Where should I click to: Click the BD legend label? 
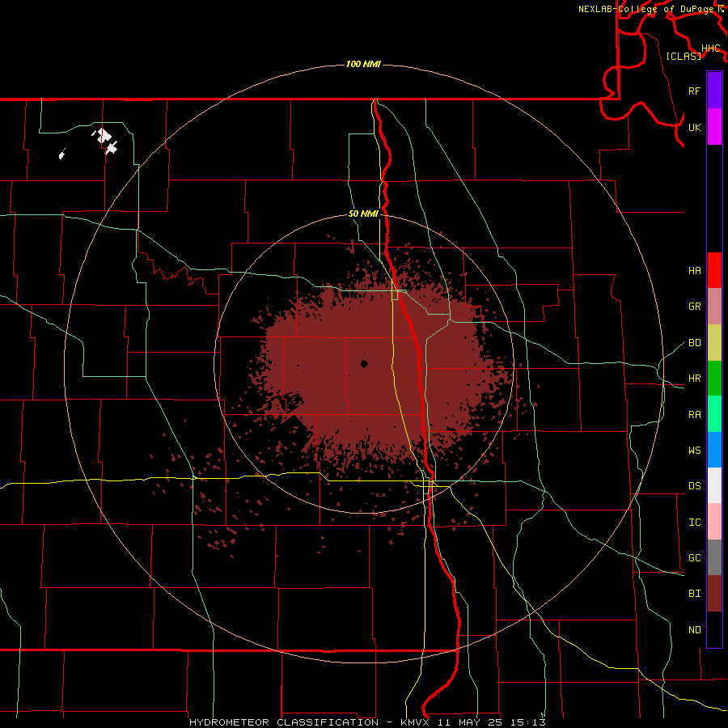694,343
